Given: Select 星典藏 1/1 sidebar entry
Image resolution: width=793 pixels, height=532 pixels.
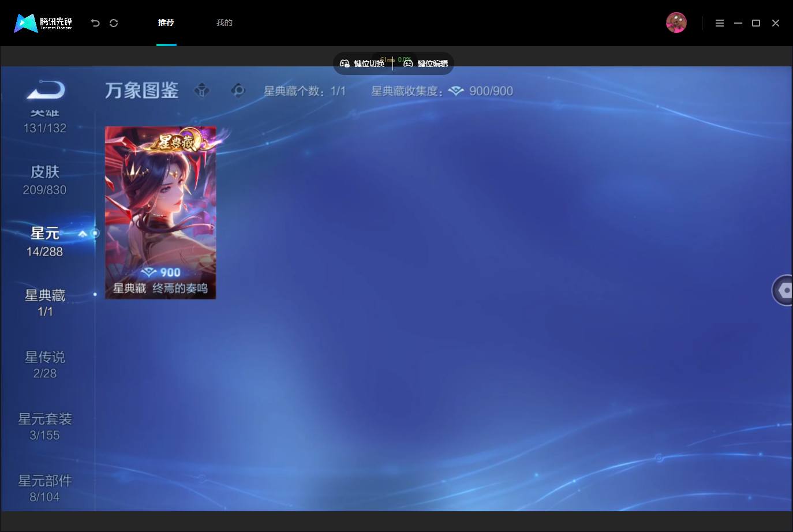Looking at the screenshot, I should (x=45, y=303).
